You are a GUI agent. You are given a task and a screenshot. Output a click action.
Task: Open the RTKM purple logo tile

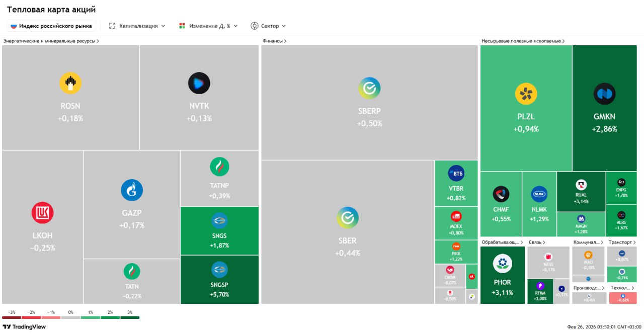point(541,286)
